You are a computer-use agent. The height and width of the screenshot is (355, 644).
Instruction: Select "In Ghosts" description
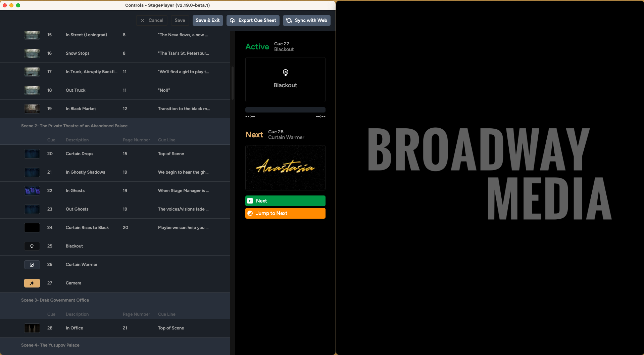pyautogui.click(x=75, y=191)
